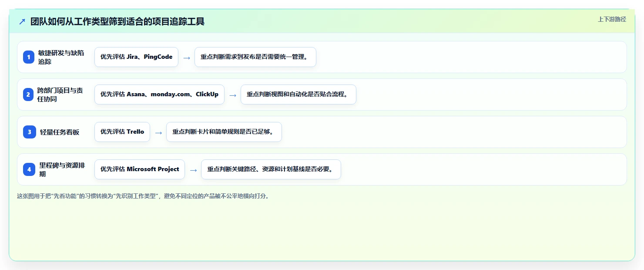The height and width of the screenshot is (270, 644).
Task: Select the number 3 step badge
Action: pos(29,132)
